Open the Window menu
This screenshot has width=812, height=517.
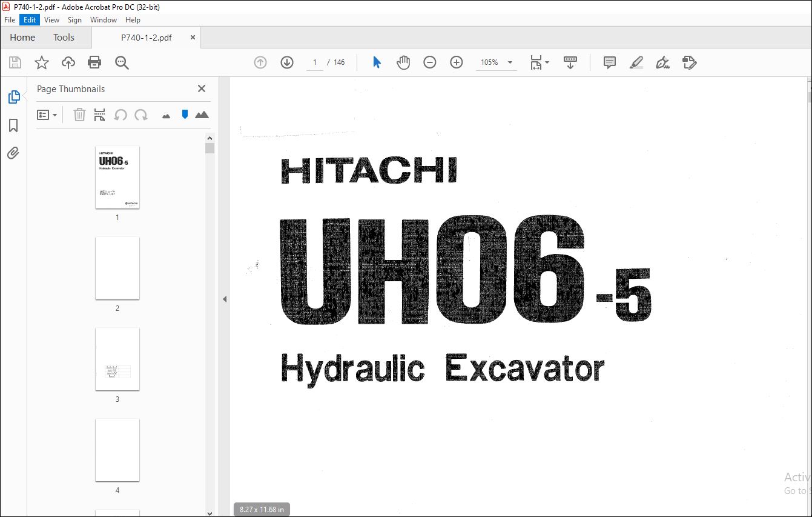click(x=104, y=20)
